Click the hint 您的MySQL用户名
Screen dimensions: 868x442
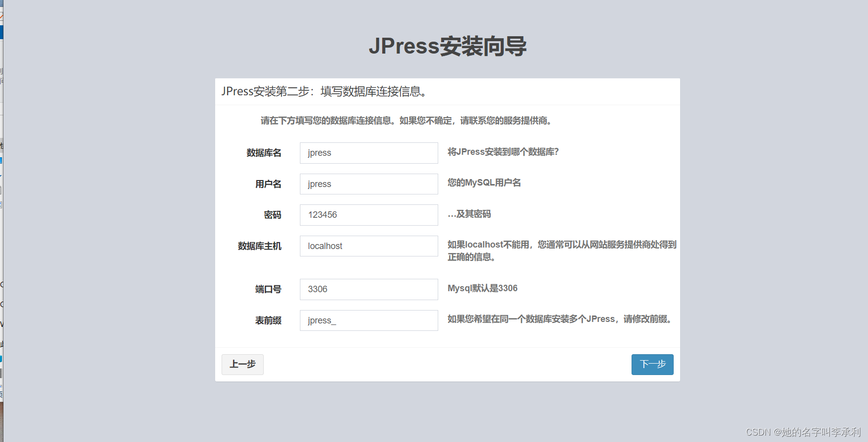click(484, 183)
